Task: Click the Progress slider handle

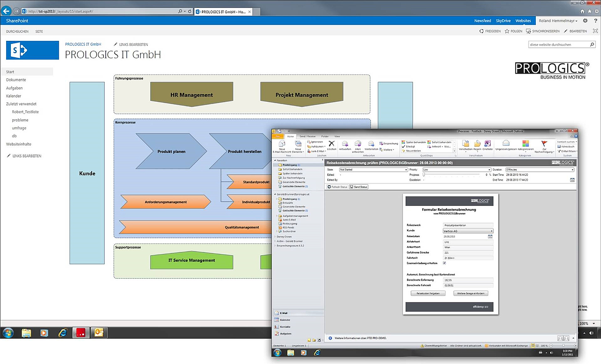Action: click(x=424, y=174)
